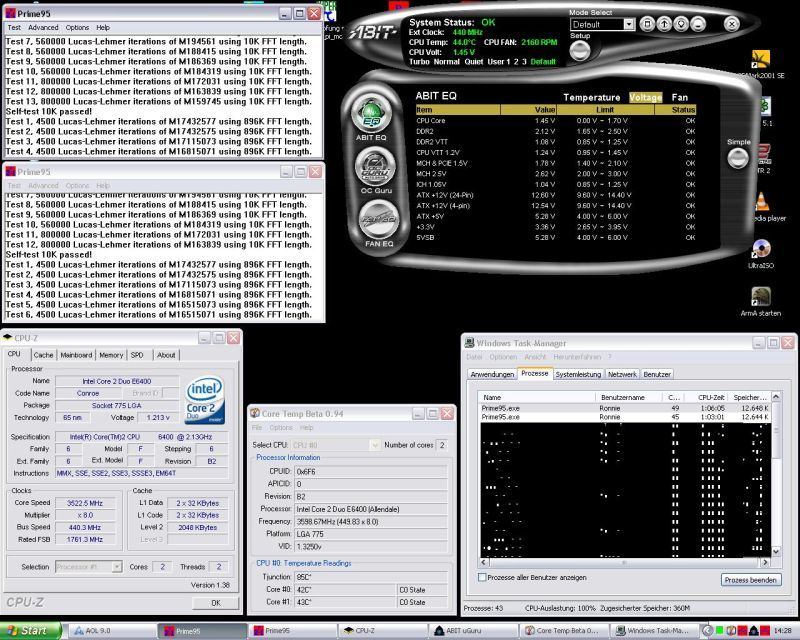Viewport: 800px width, 640px height.
Task: Click the Core Speed value 3522.5 MHz
Action: 85,503
